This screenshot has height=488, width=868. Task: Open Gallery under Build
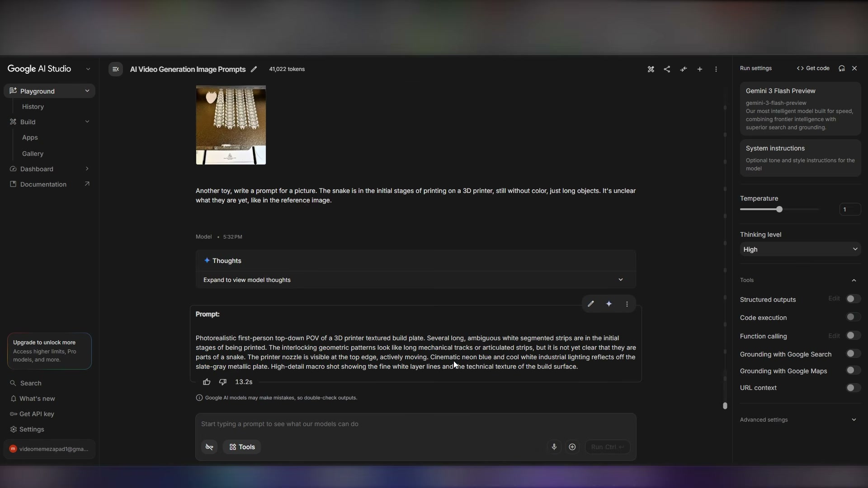point(33,154)
